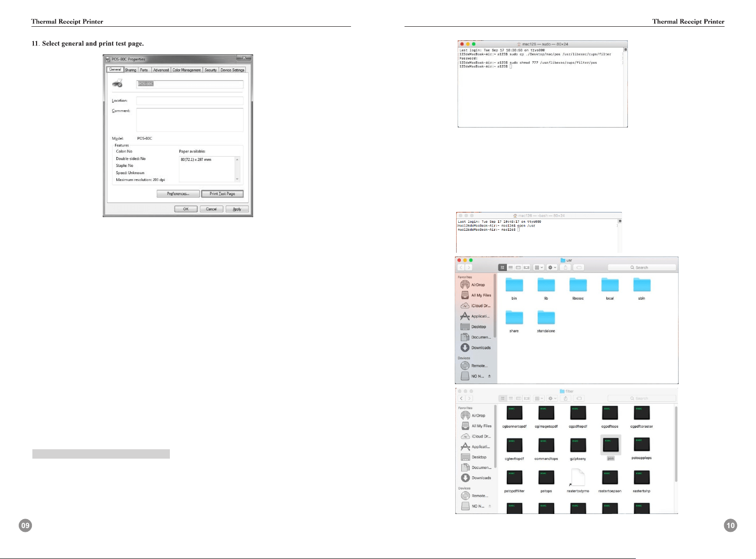Open the arrange dropdown in usr window
756x559 pixels.
point(539,267)
